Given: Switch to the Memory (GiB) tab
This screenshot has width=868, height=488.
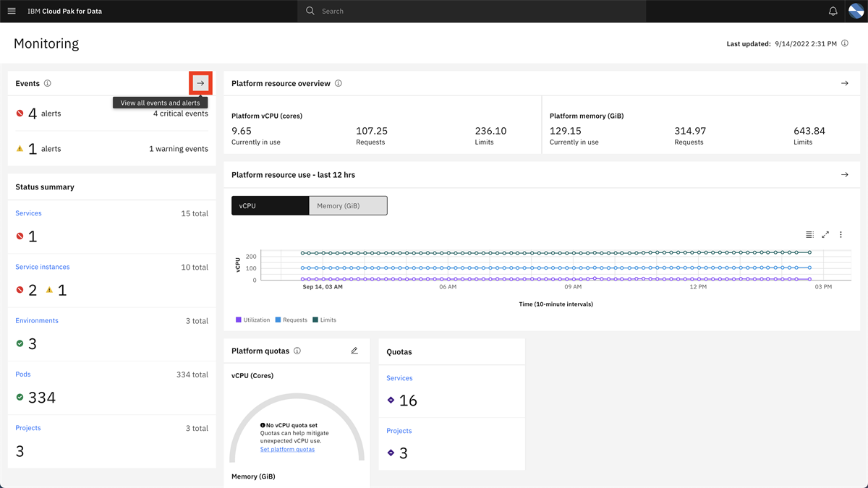Looking at the screenshot, I should click(348, 205).
